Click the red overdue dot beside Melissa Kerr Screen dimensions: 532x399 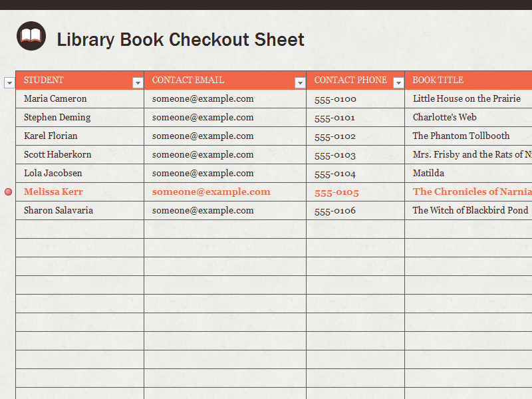[x=9, y=192]
